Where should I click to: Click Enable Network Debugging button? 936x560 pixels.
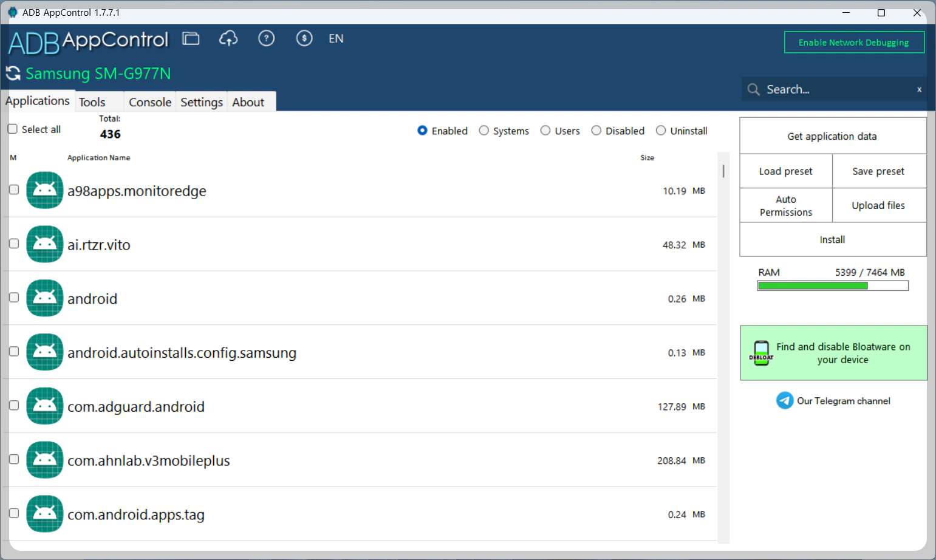coord(854,43)
